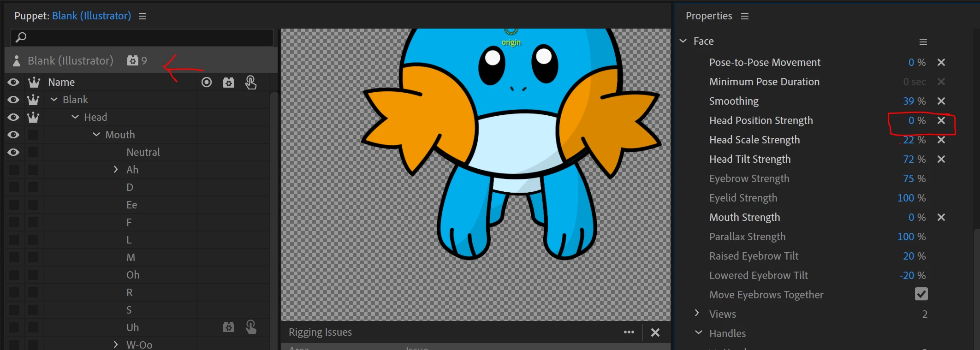The image size is (980, 350).
Task: Open the Properties panel hamburger menu
Action: pyautogui.click(x=745, y=16)
